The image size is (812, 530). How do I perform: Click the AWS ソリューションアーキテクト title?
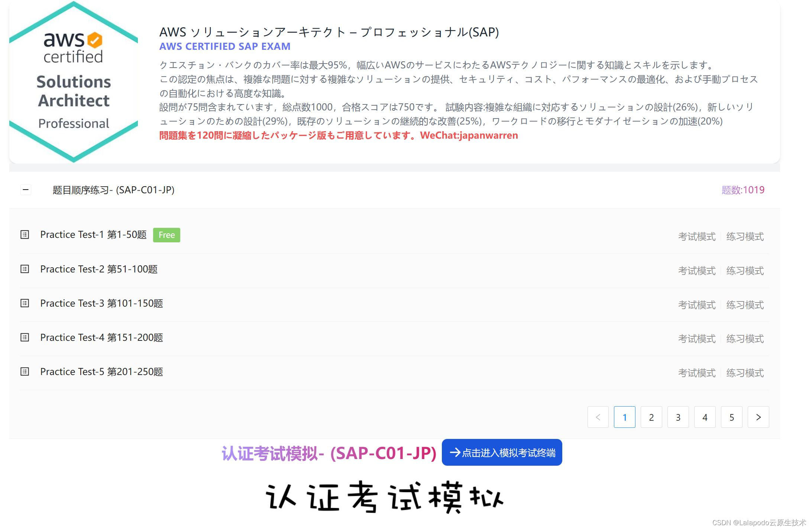coord(329,32)
